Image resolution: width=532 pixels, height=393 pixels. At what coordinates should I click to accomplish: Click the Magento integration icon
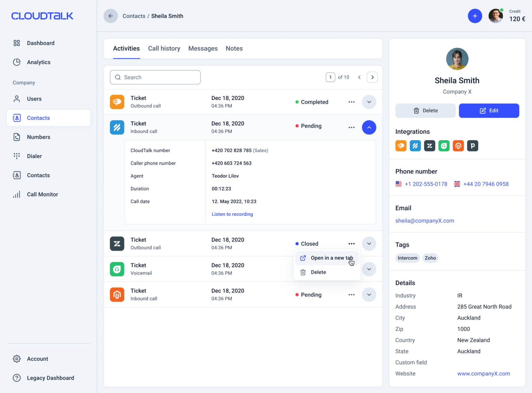(x=458, y=146)
